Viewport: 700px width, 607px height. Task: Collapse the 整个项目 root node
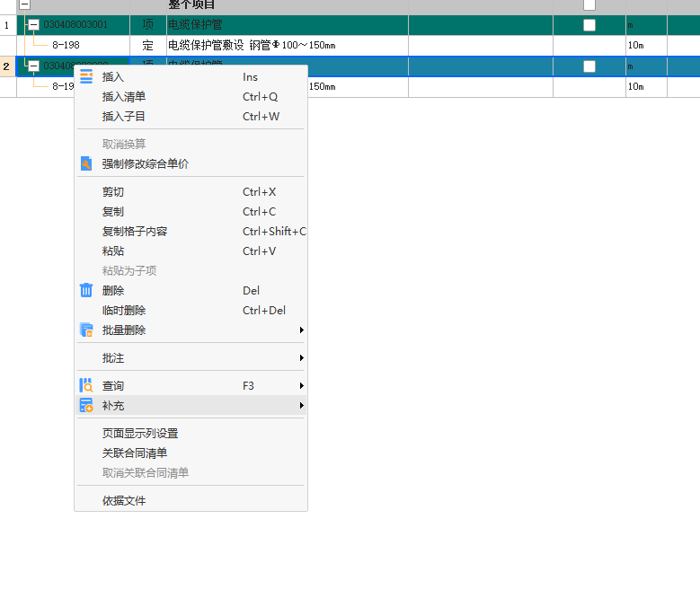pyautogui.click(x=25, y=4)
